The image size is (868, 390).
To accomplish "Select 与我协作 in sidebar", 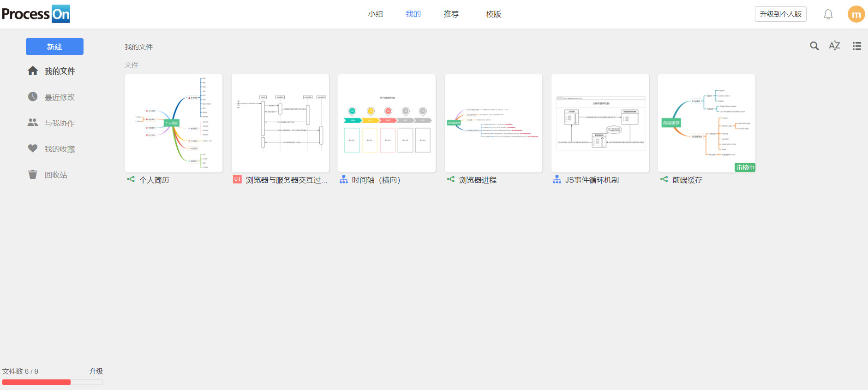I will click(60, 123).
